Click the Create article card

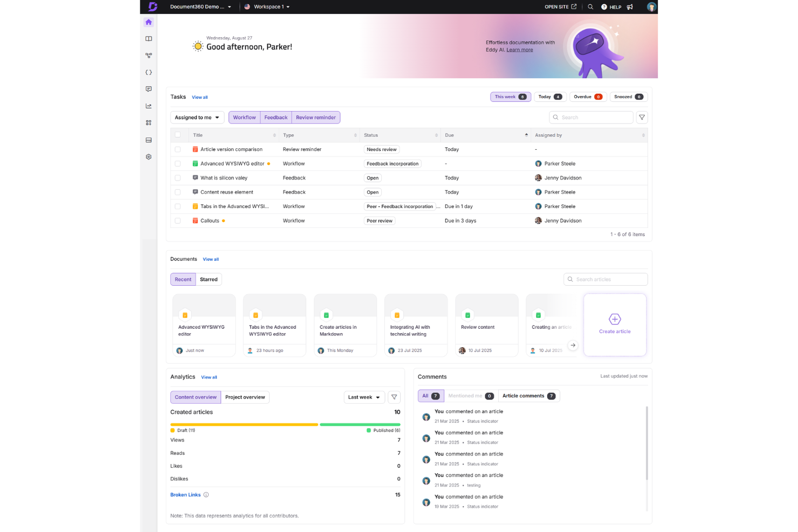[x=615, y=324]
